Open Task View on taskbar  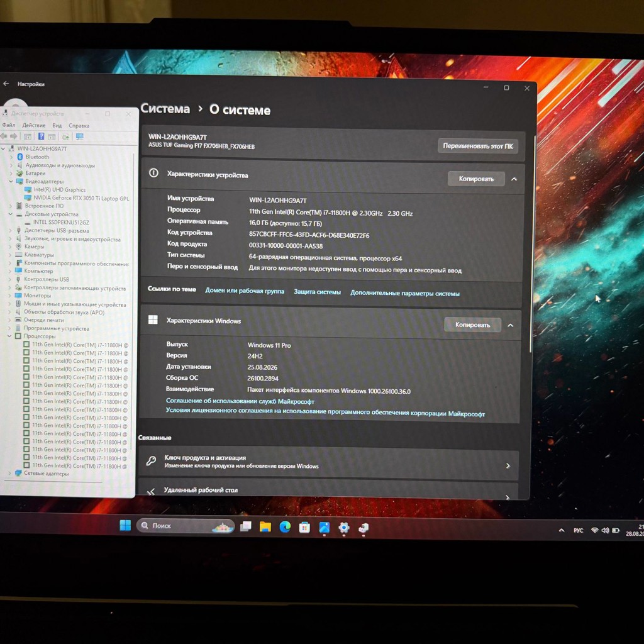tap(246, 526)
